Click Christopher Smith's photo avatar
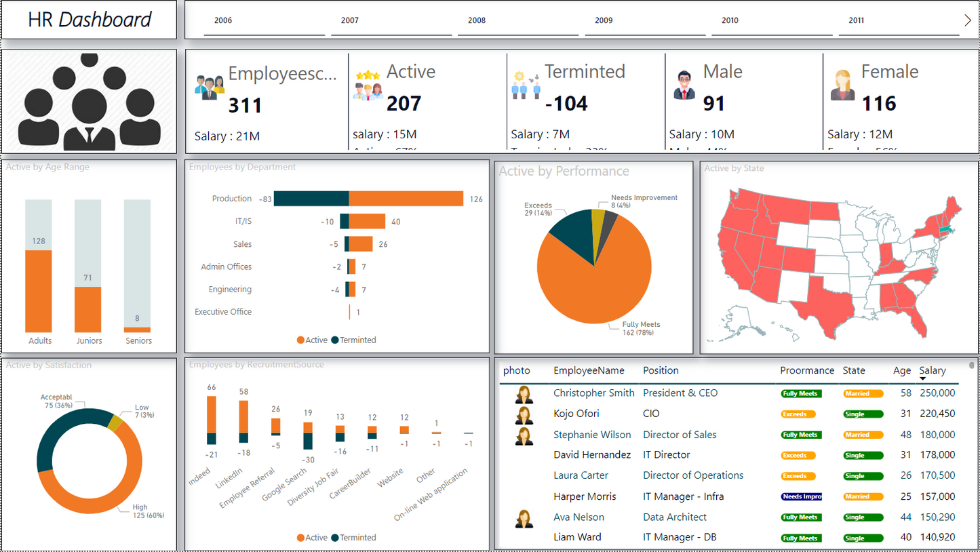This screenshot has height=552, width=980. (524, 394)
